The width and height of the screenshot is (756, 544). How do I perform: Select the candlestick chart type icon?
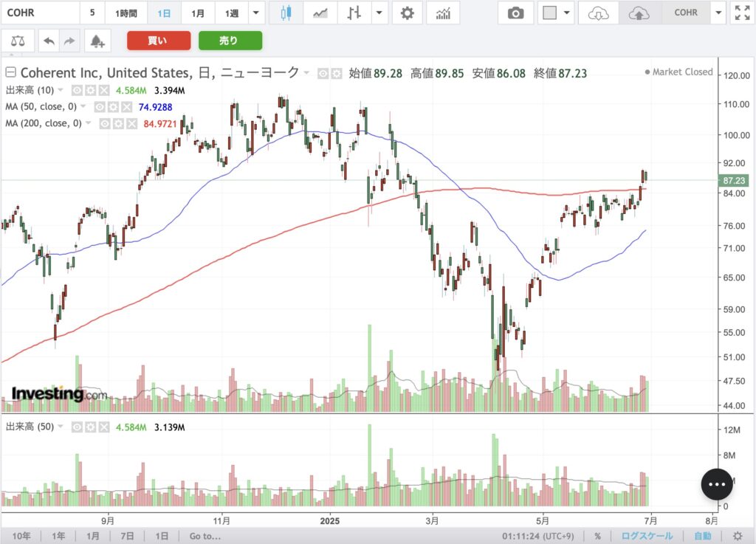point(286,13)
